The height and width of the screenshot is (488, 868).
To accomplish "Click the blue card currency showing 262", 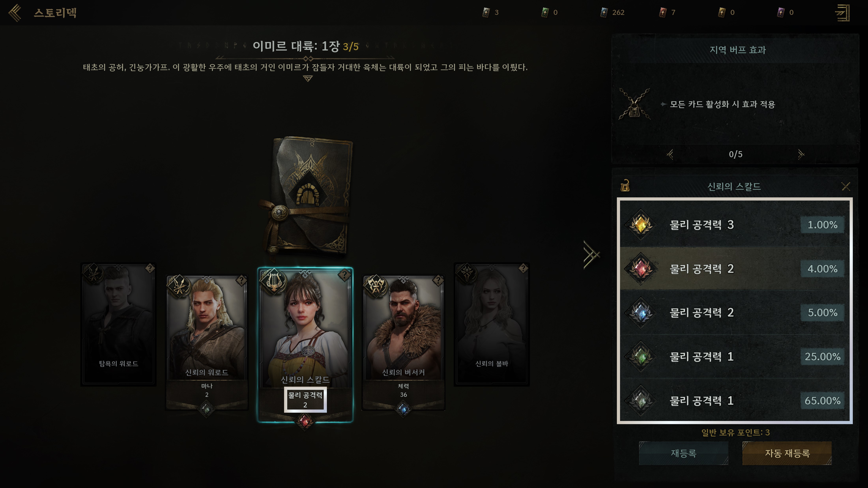I will [x=613, y=12].
